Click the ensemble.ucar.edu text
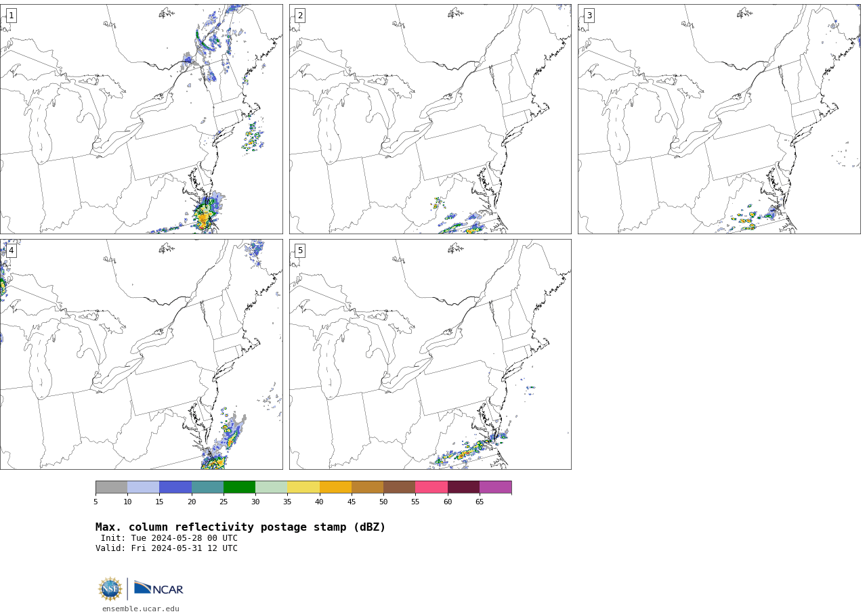Screen dimensions: 867x616 (x=141, y=609)
